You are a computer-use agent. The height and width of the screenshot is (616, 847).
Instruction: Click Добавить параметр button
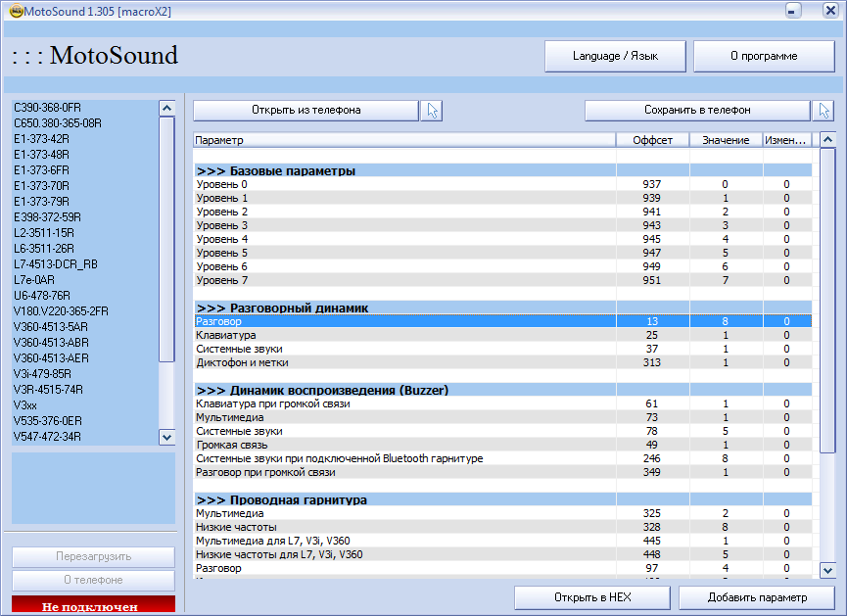tap(757, 597)
